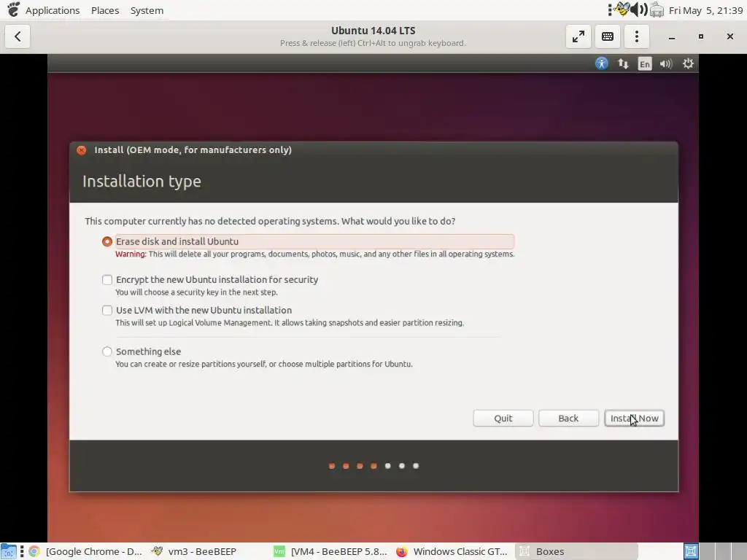
Task: Click the last white progress dot
Action: pos(416,466)
